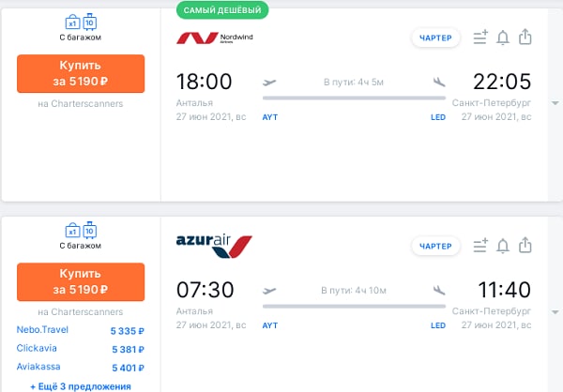Click the Nordwind Airlines logo
563x392 pixels.
(214, 38)
